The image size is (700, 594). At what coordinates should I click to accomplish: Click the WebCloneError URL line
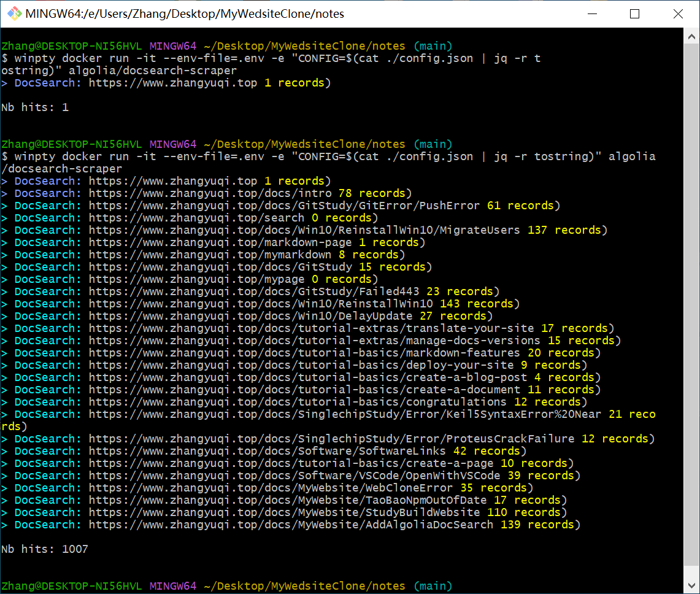tap(271, 488)
